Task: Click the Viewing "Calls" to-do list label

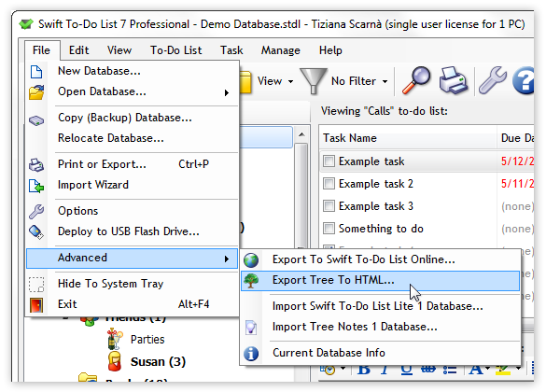Action: coord(385,111)
